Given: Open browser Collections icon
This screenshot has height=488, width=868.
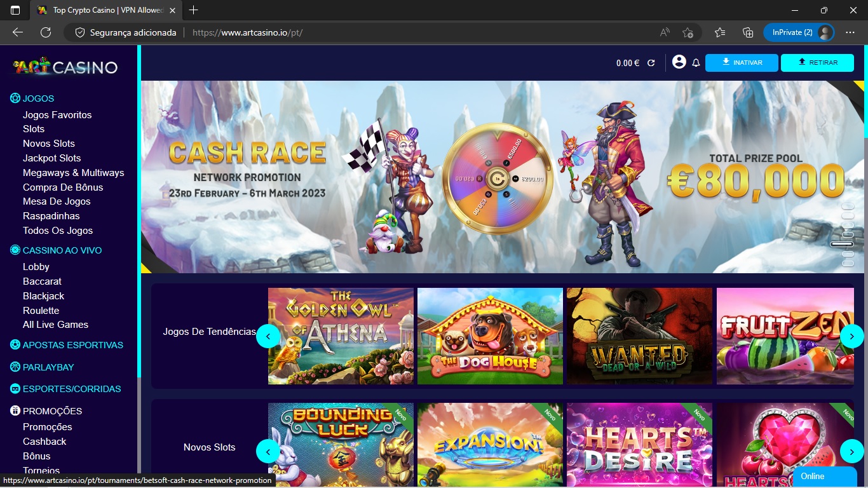Looking at the screenshot, I should coord(748,32).
